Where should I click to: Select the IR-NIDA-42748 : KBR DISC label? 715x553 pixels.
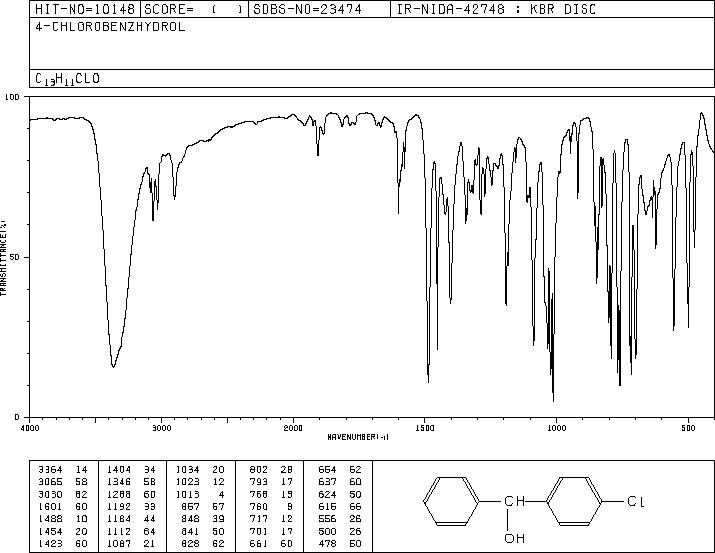[496, 9]
